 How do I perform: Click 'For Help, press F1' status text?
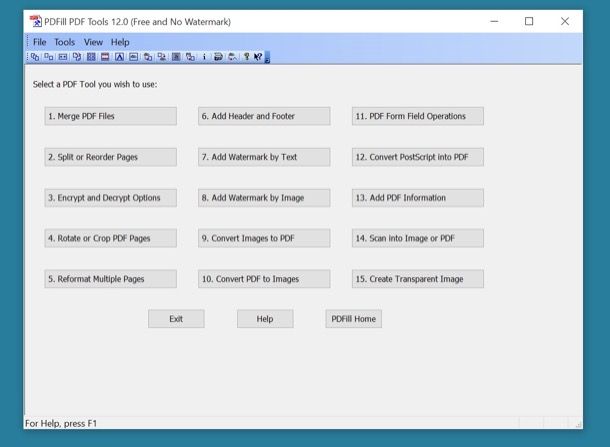[61, 423]
